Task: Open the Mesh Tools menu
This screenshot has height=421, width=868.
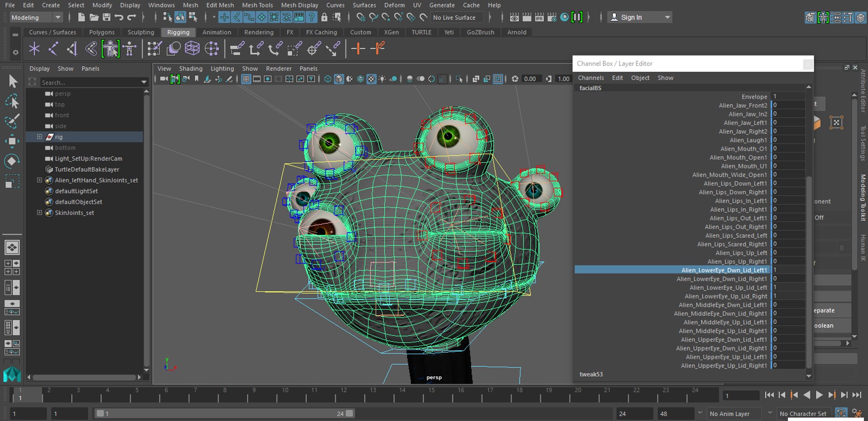Action: click(257, 5)
